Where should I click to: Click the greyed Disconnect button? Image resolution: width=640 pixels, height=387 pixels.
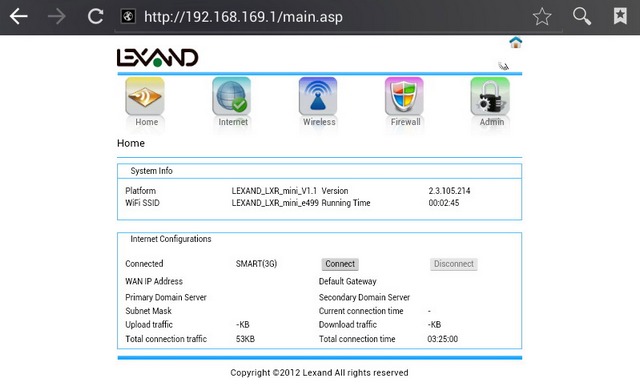[x=453, y=264]
